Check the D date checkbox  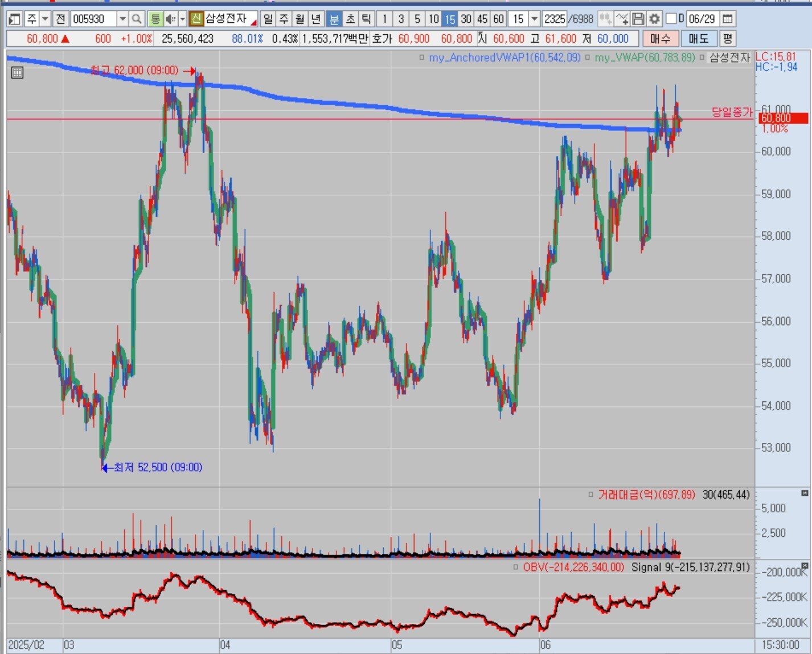pyautogui.click(x=671, y=19)
